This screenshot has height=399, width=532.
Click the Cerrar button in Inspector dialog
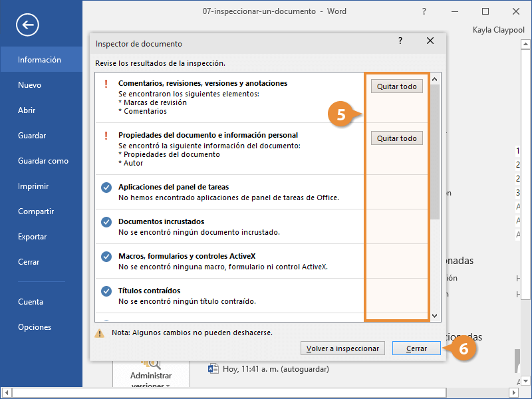[416, 348]
